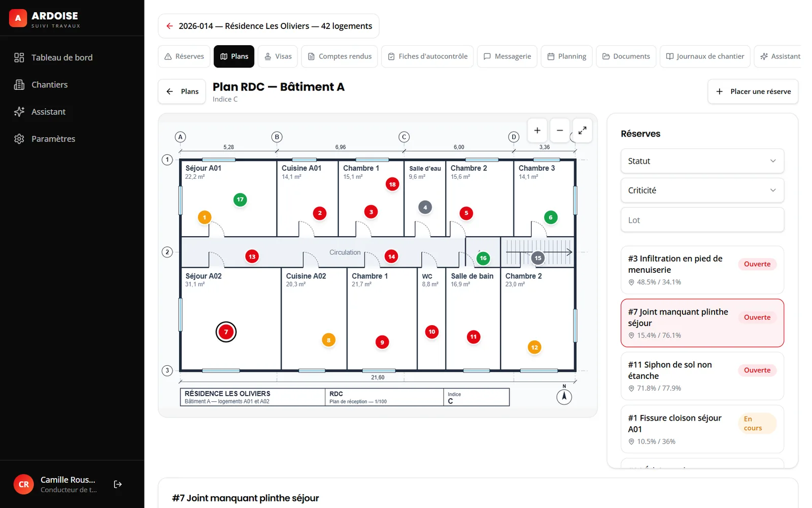The height and width of the screenshot is (508, 812).
Task: Select green marker 17 in Séjour A01
Action: coord(240,200)
